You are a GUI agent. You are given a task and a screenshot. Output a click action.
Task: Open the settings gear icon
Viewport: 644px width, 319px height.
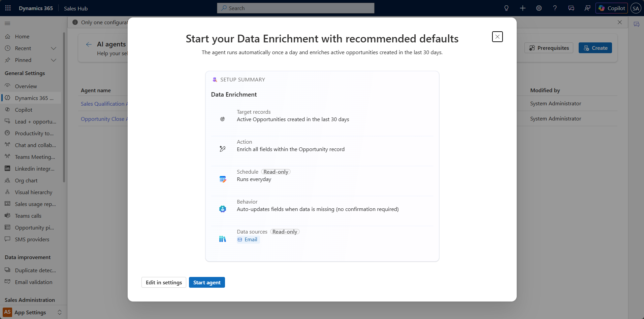tap(539, 8)
